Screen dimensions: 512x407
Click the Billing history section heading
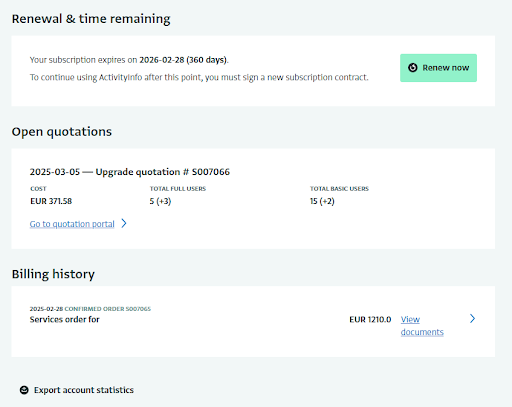click(53, 274)
